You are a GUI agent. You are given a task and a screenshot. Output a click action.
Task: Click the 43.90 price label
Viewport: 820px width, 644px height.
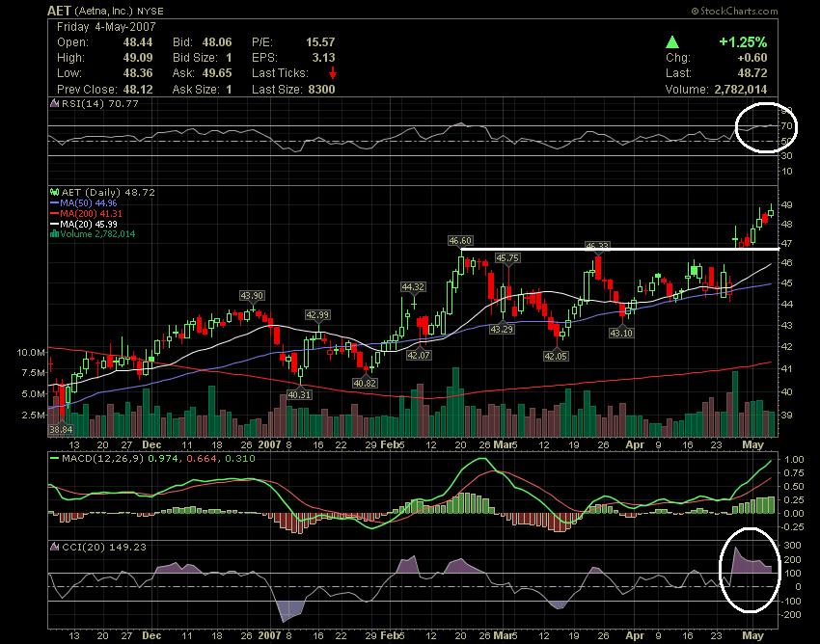point(252,295)
